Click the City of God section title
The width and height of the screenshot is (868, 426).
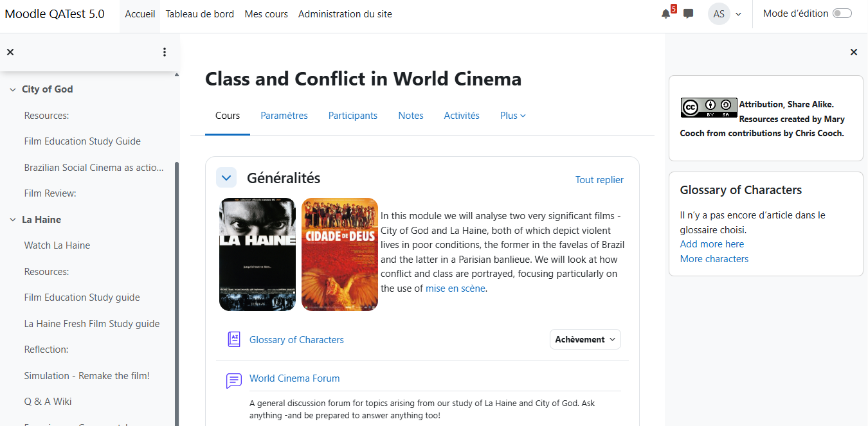48,89
